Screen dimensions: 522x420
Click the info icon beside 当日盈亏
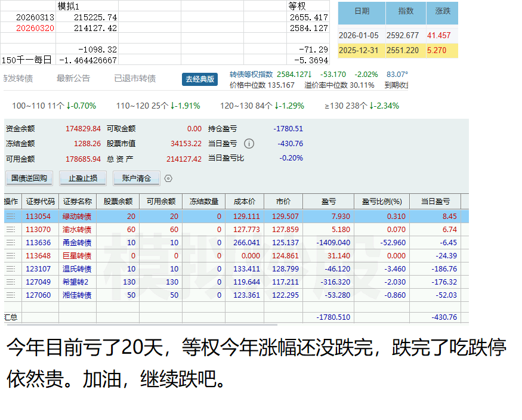tap(249, 144)
